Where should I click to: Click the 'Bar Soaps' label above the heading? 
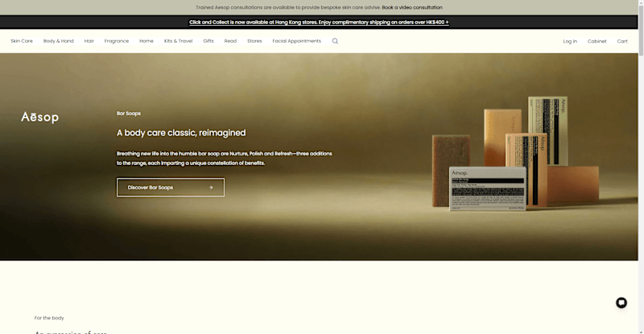[129, 113]
